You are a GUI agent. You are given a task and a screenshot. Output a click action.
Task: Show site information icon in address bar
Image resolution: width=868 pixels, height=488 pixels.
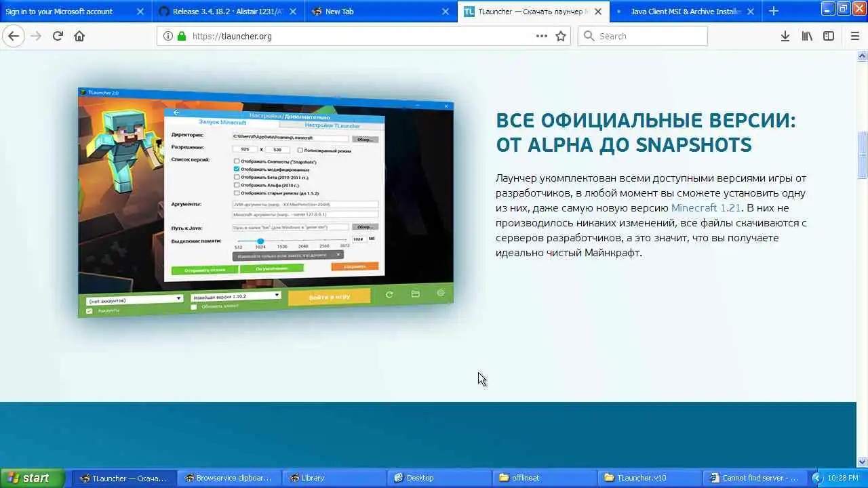point(168,36)
